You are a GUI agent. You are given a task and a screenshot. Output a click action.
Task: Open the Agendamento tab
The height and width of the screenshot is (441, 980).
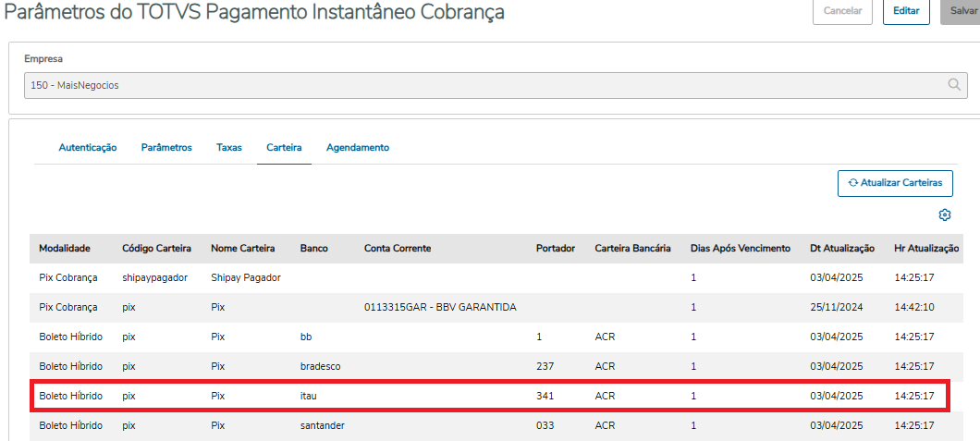point(358,148)
